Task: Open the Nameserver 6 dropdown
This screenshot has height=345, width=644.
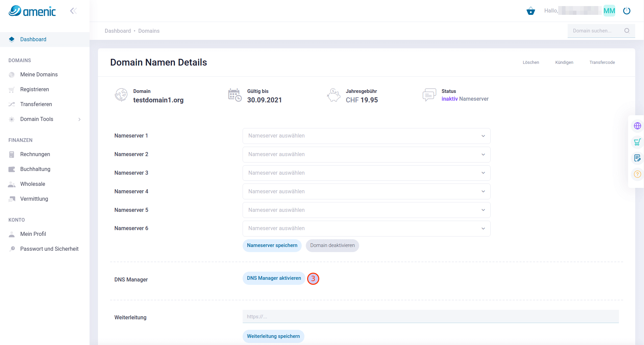Action: tap(366, 228)
